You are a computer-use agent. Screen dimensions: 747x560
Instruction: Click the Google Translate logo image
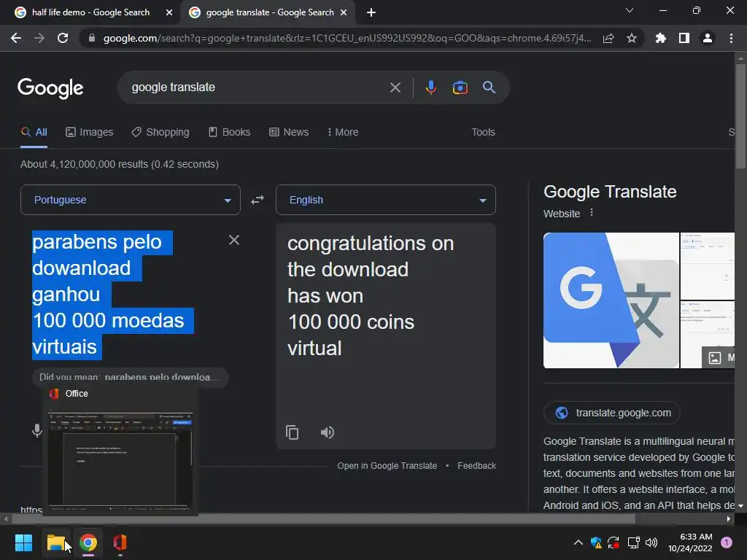[x=611, y=300]
